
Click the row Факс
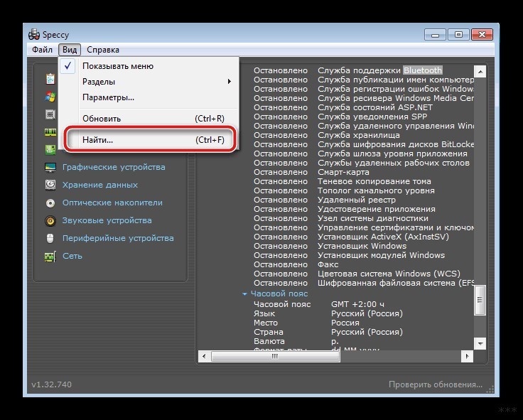[x=296, y=264]
